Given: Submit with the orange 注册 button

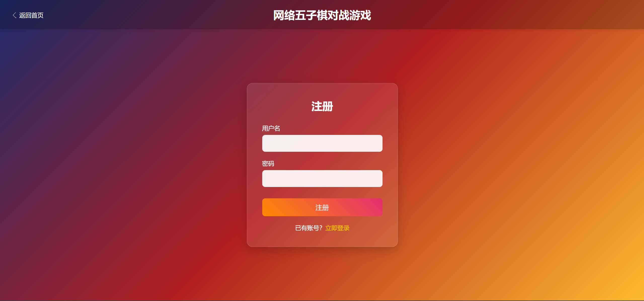Looking at the screenshot, I should (x=322, y=207).
